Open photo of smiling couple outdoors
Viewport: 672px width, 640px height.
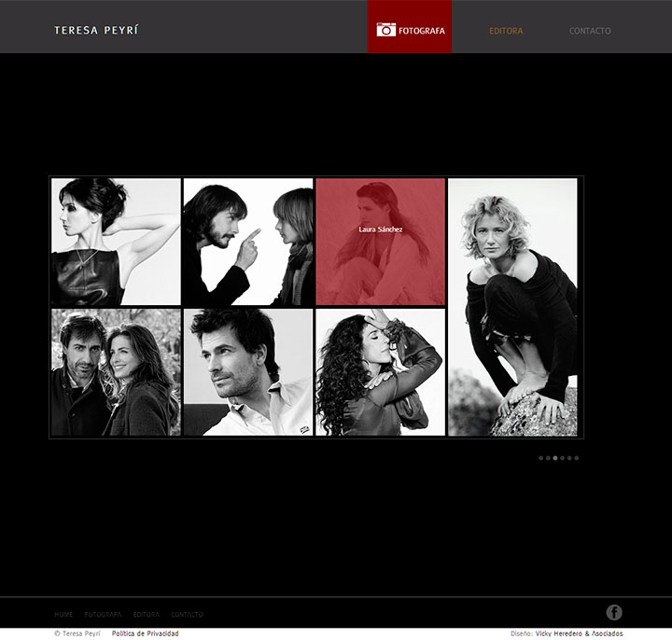[116, 372]
